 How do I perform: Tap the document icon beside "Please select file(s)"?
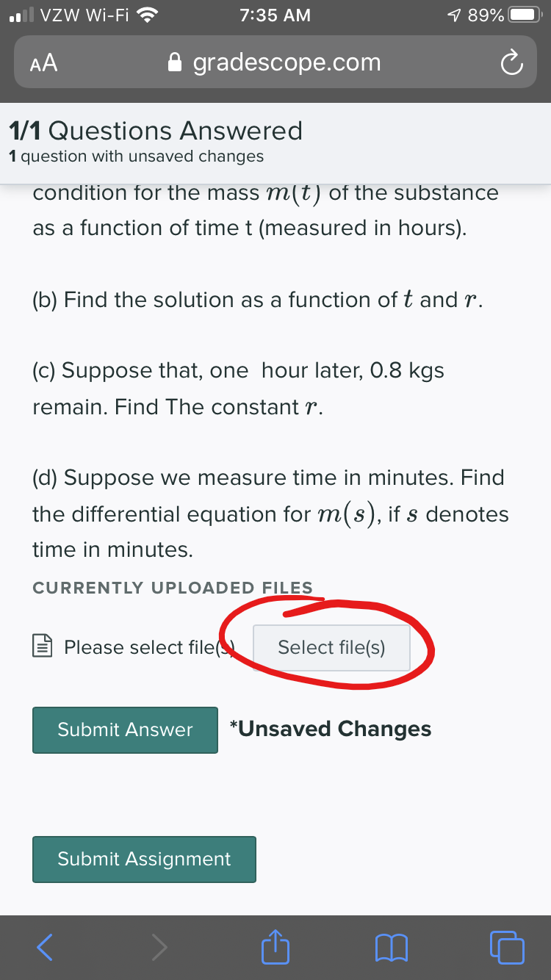42,647
